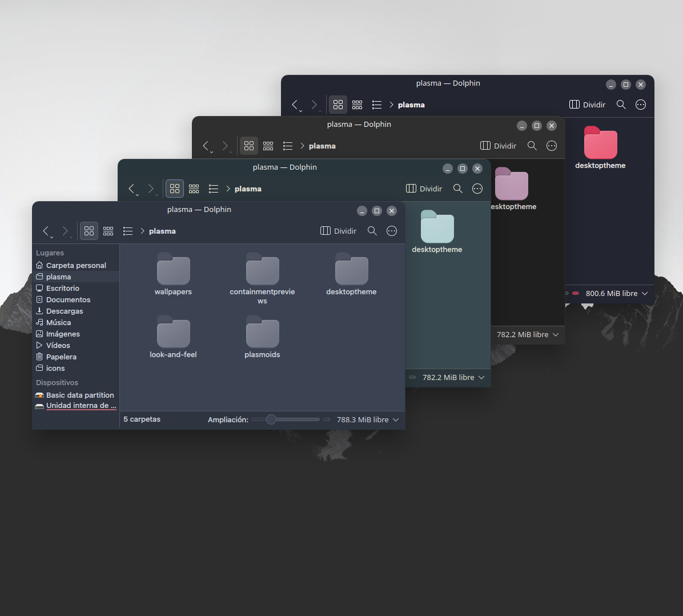Select Basic data partition device

click(76, 395)
